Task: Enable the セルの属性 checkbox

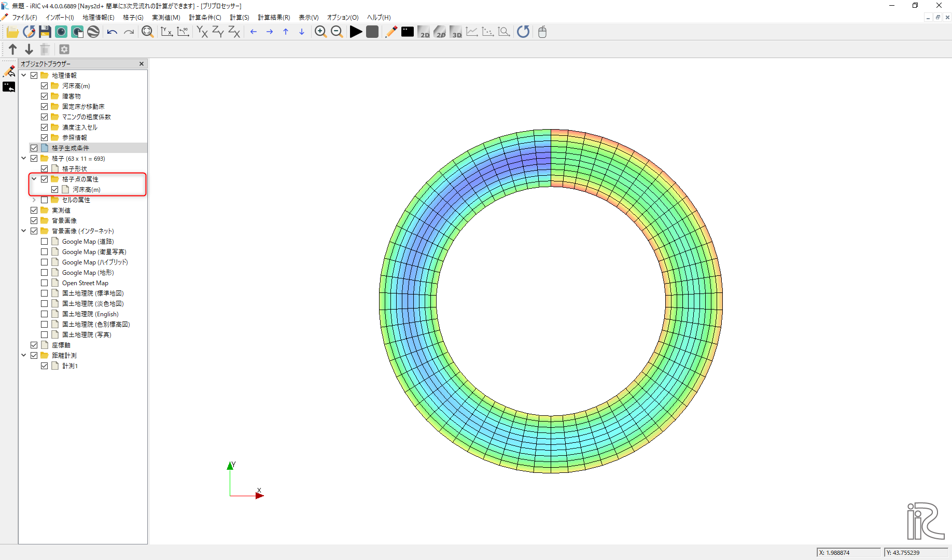Action: pyautogui.click(x=44, y=200)
